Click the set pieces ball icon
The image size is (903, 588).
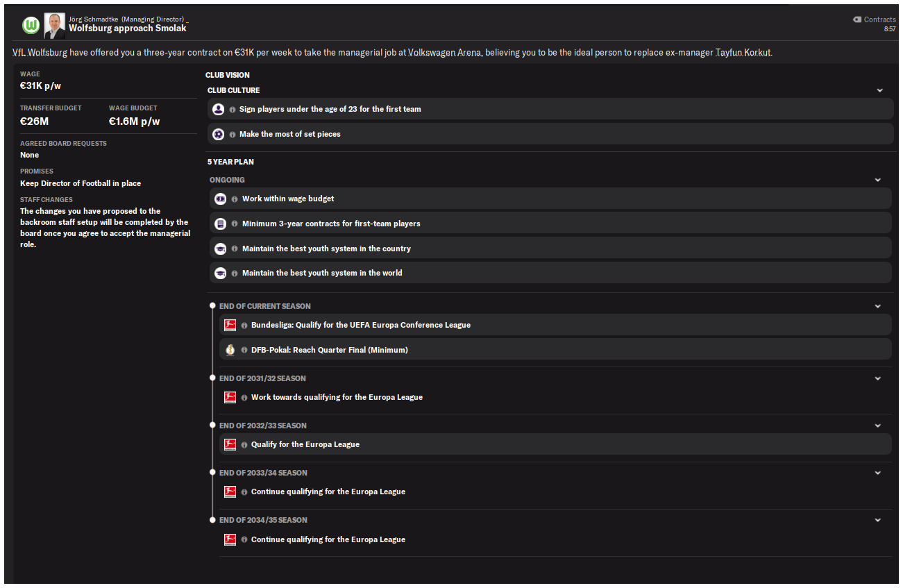click(x=218, y=134)
